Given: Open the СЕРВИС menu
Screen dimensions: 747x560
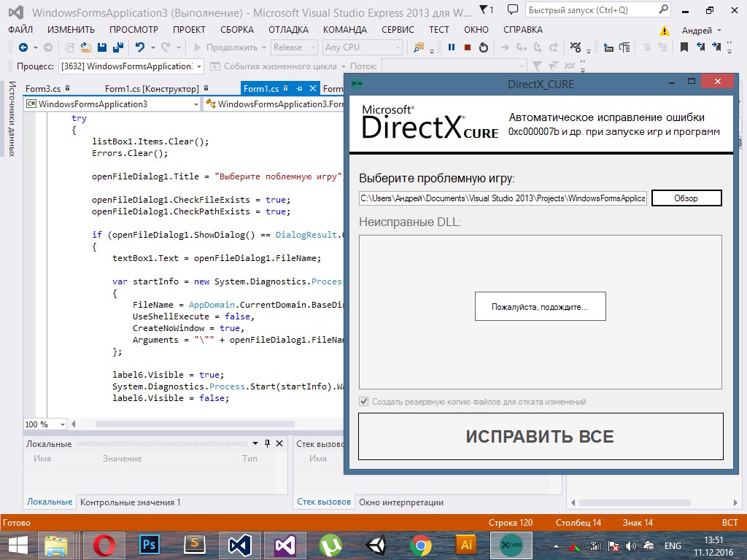Looking at the screenshot, I should (398, 29).
